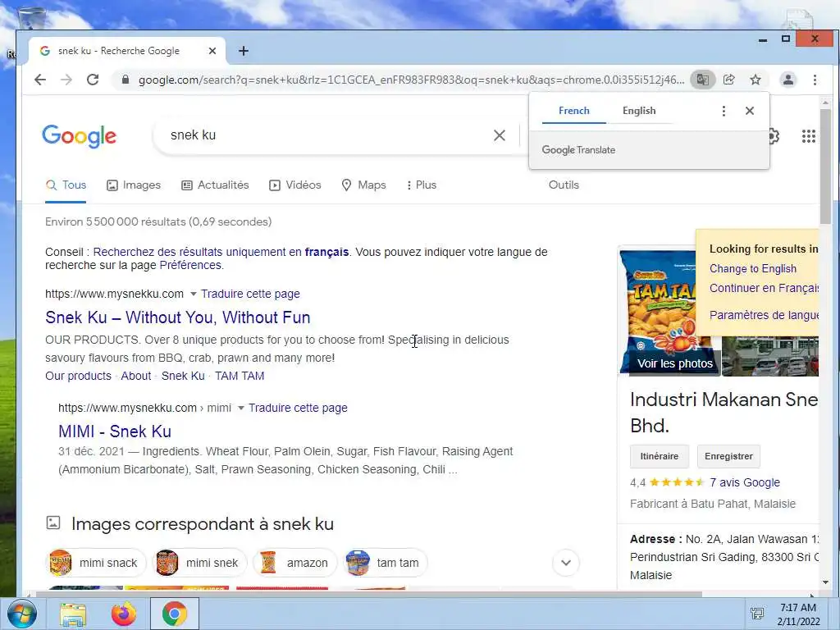Switch to Vidéos search tab
Viewport: 840px width, 630px height.
coord(294,185)
